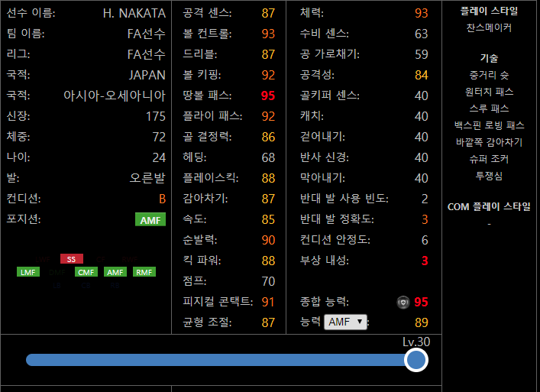
Task: Click the 공격성 value 84
Action: (x=421, y=75)
